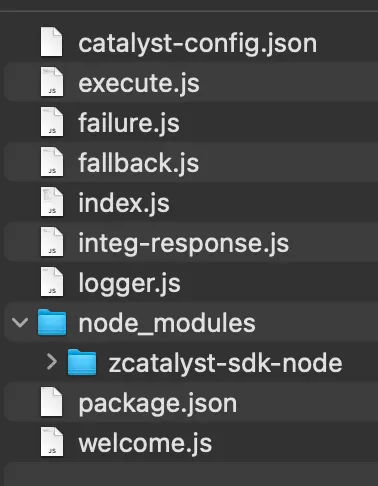
Task: Collapse the node_modules folder chevron
Action: point(20,322)
